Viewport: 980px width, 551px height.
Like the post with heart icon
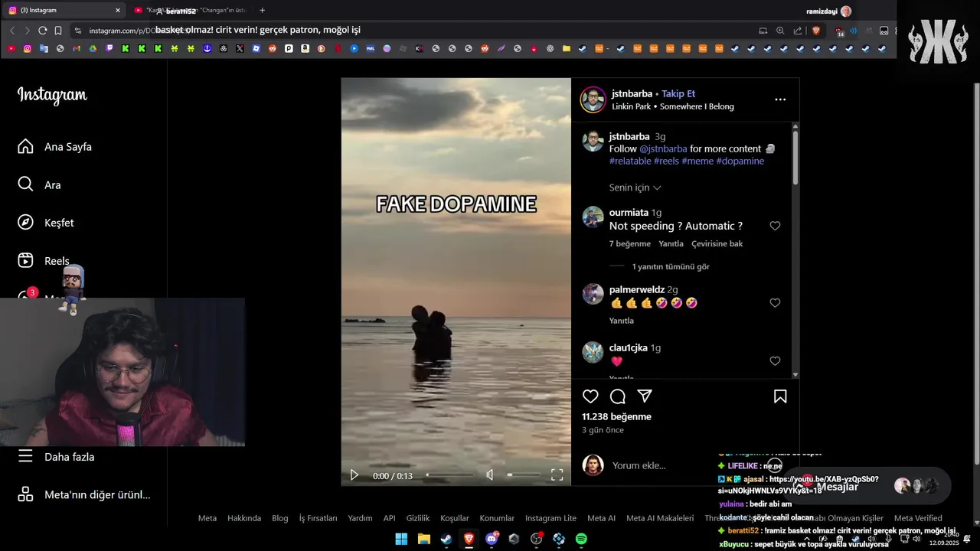click(590, 396)
